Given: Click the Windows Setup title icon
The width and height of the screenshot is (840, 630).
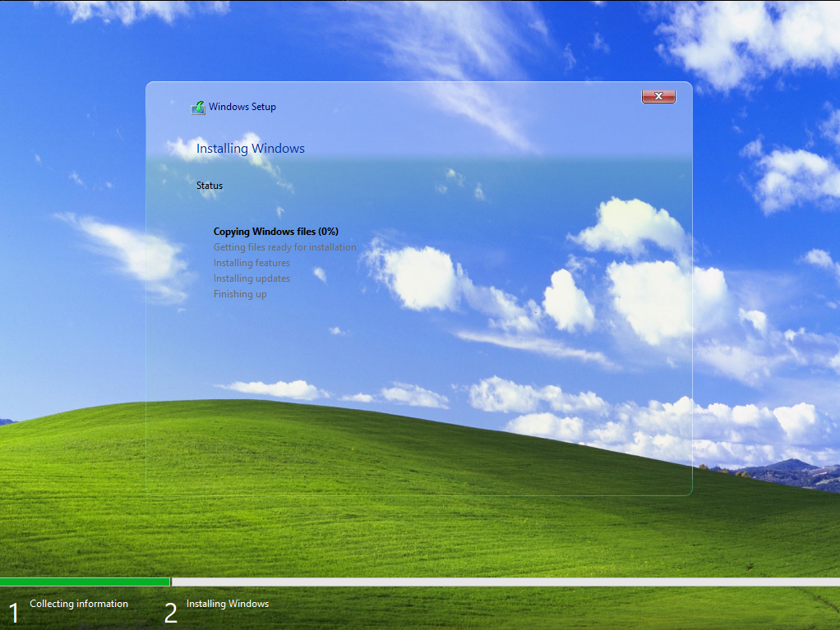Looking at the screenshot, I should click(x=198, y=108).
